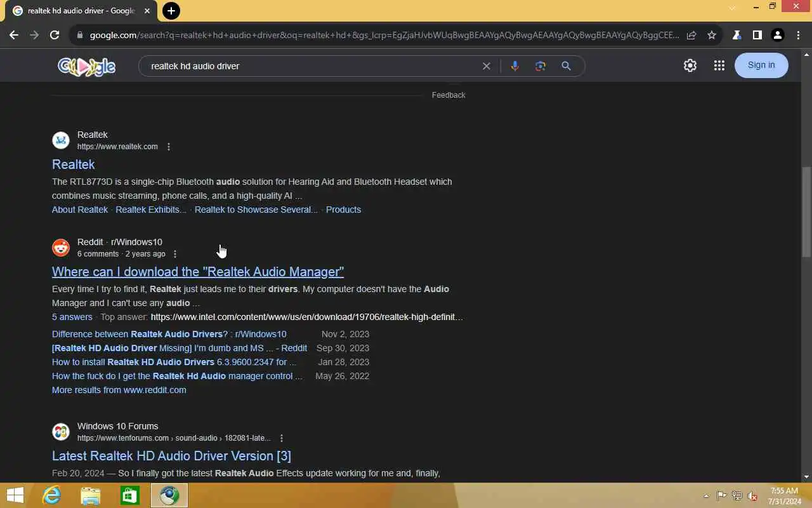812x508 pixels.
Task: Open the Realtek Exhibits sitelink
Action: click(x=151, y=210)
